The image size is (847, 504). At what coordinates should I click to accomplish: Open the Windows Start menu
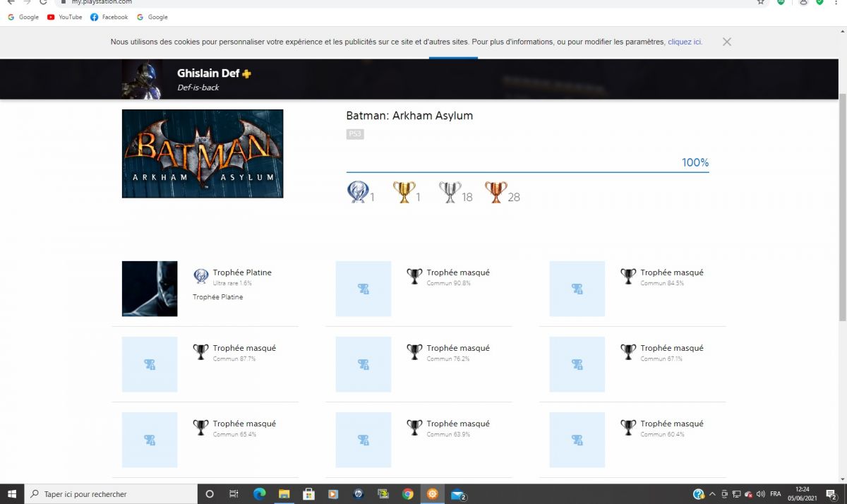[12, 494]
